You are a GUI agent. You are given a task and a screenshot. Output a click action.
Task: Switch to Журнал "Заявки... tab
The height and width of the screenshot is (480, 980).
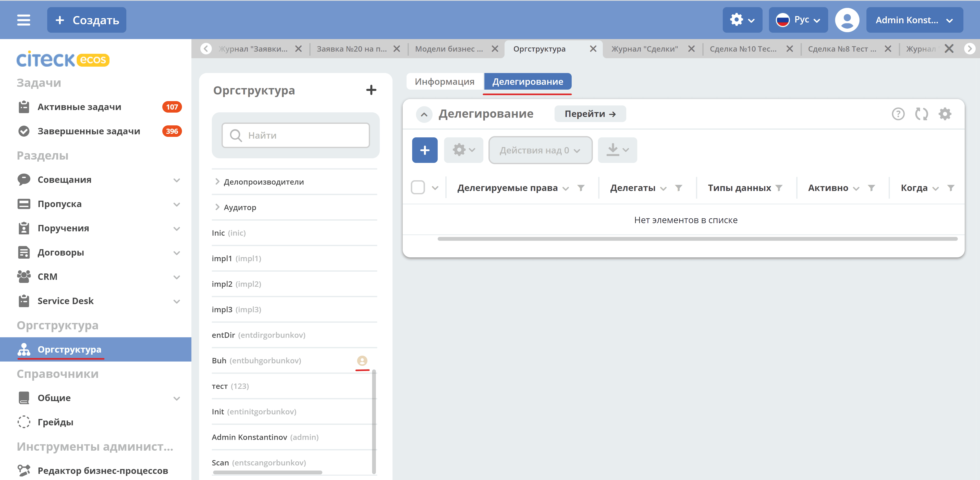[x=253, y=49]
